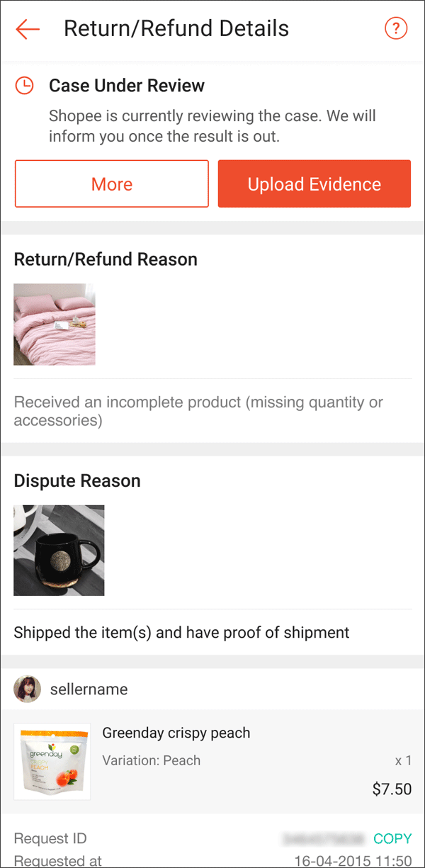View the Dispute Reason mug photo
The width and height of the screenshot is (425, 868).
click(x=59, y=550)
